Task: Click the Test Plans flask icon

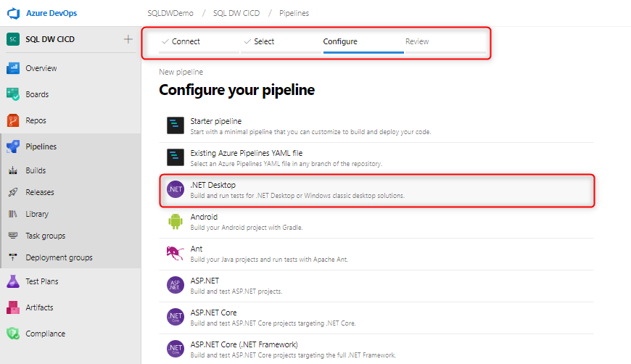Action: [13, 281]
